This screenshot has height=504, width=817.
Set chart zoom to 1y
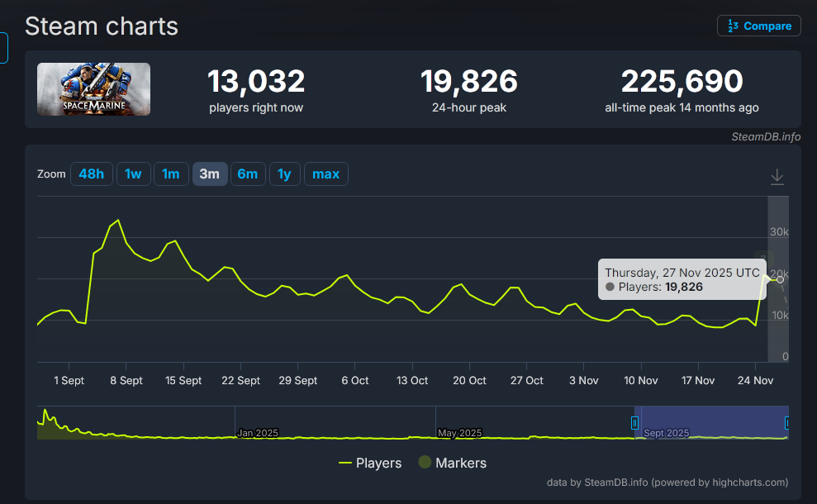[284, 174]
